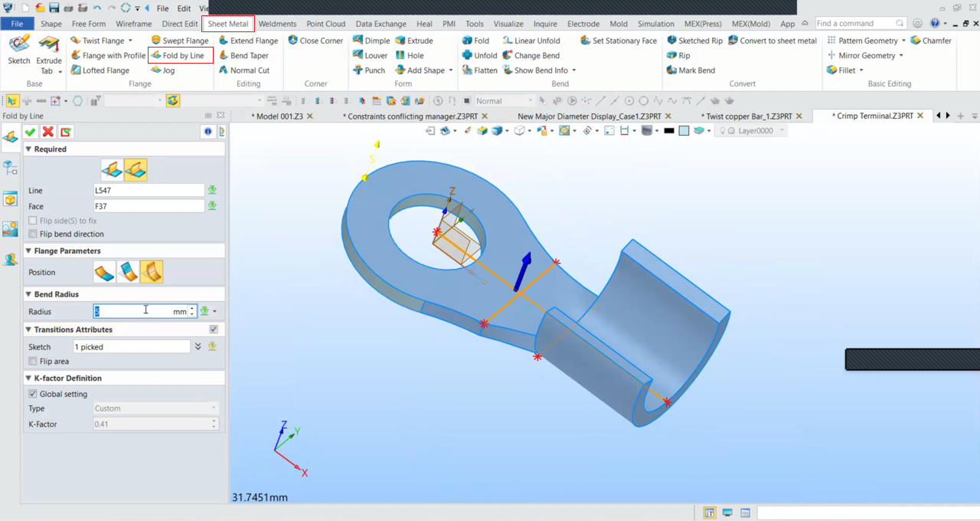Viewport: 980px width, 521px height.
Task: Uncheck the Global setting checkbox
Action: click(33, 394)
